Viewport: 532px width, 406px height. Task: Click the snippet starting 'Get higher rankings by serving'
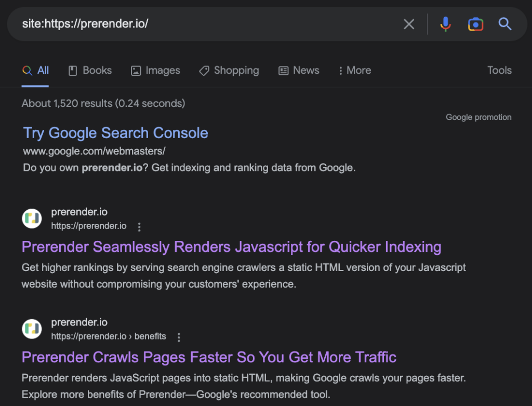(x=244, y=275)
